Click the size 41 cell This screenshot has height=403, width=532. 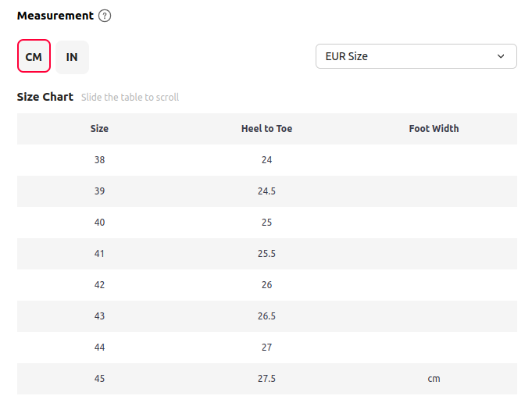tap(99, 253)
